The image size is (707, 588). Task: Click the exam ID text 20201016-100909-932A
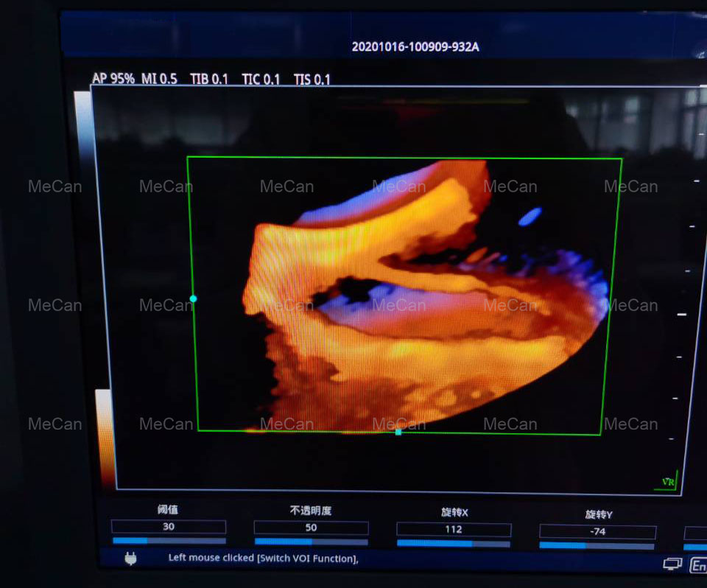click(415, 47)
